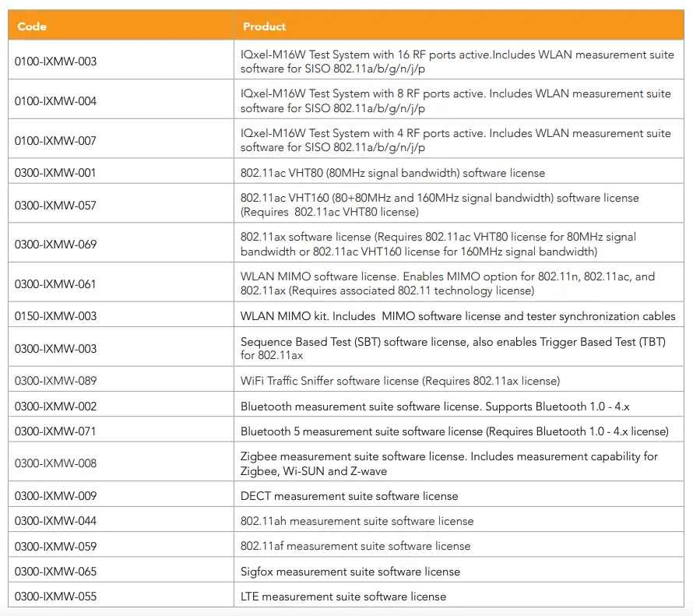Click the 802.11ac VHT80 software license text

click(x=393, y=173)
